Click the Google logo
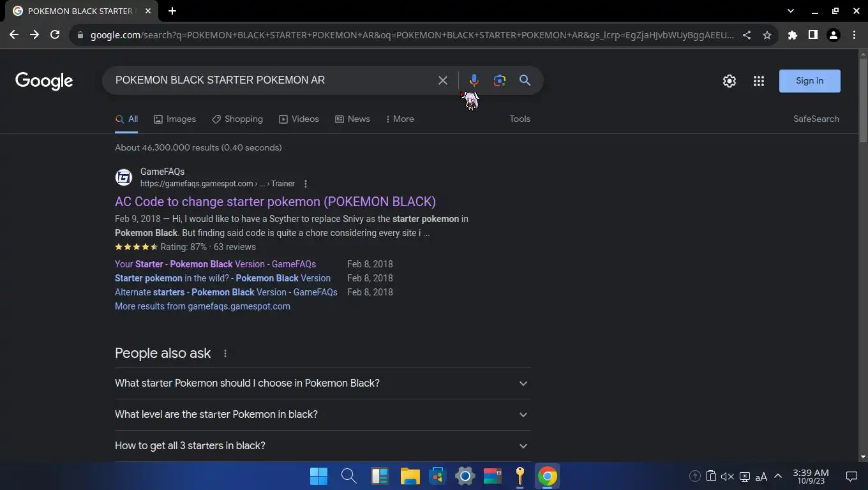 [44, 81]
